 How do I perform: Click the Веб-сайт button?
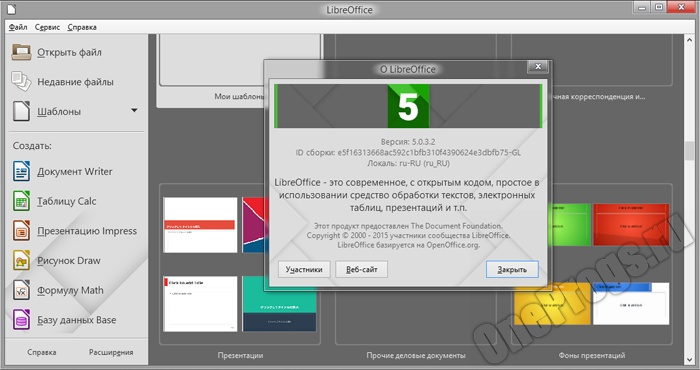[x=362, y=270]
